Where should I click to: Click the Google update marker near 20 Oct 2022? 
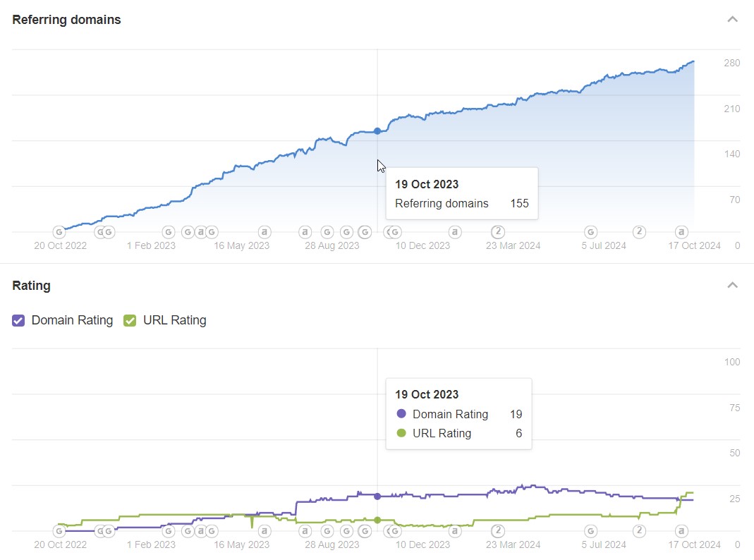point(59,231)
